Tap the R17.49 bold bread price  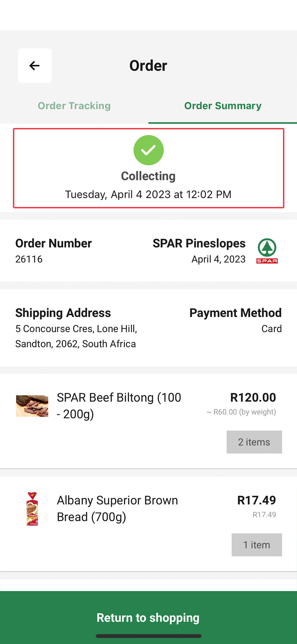pyautogui.click(x=257, y=500)
